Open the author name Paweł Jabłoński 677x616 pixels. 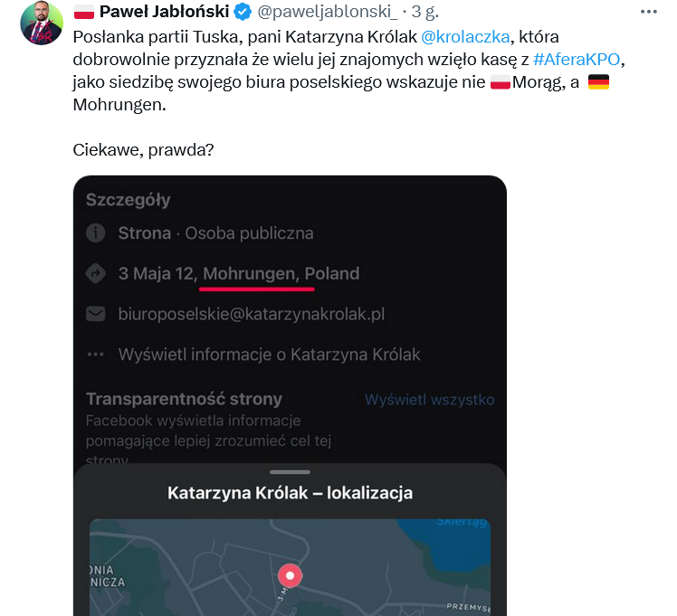[164, 13]
